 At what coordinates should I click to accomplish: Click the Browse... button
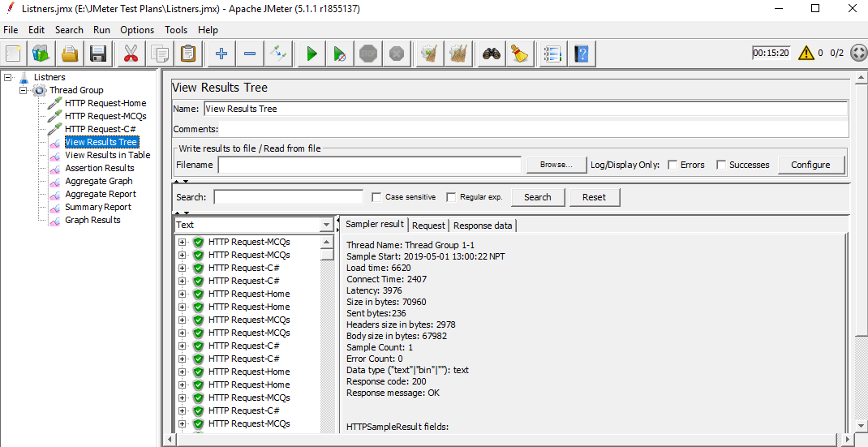pos(556,165)
